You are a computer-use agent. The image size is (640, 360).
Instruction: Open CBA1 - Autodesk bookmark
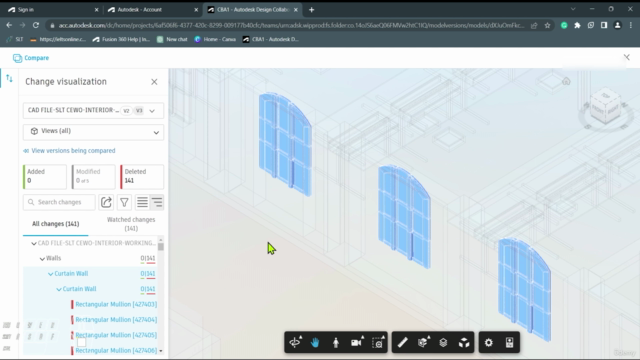point(271,39)
